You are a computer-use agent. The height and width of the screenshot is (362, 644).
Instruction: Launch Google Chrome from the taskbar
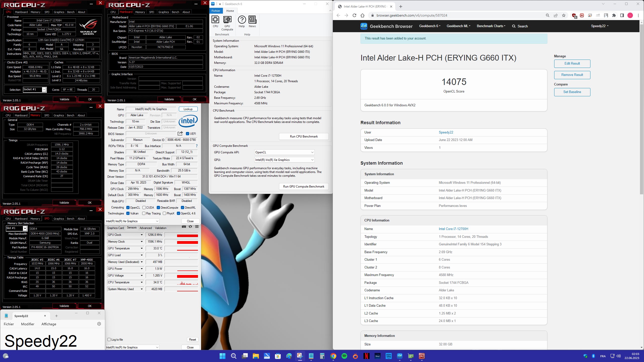[x=333, y=356]
